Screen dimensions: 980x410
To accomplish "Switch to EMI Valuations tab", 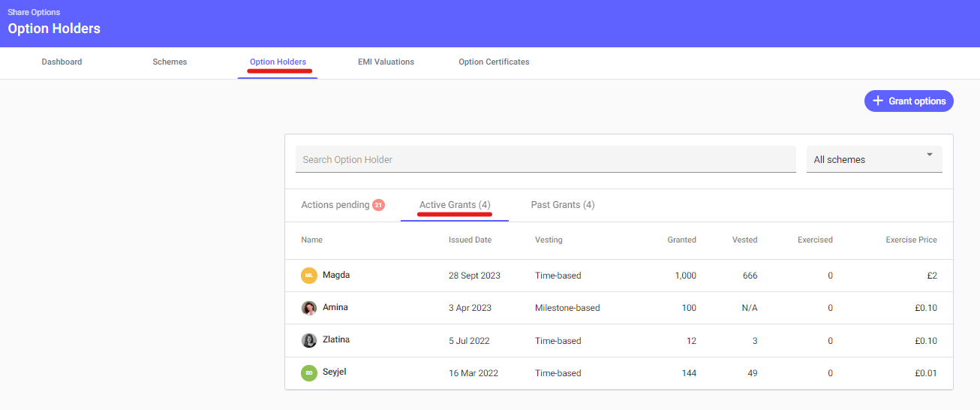I will (x=386, y=62).
